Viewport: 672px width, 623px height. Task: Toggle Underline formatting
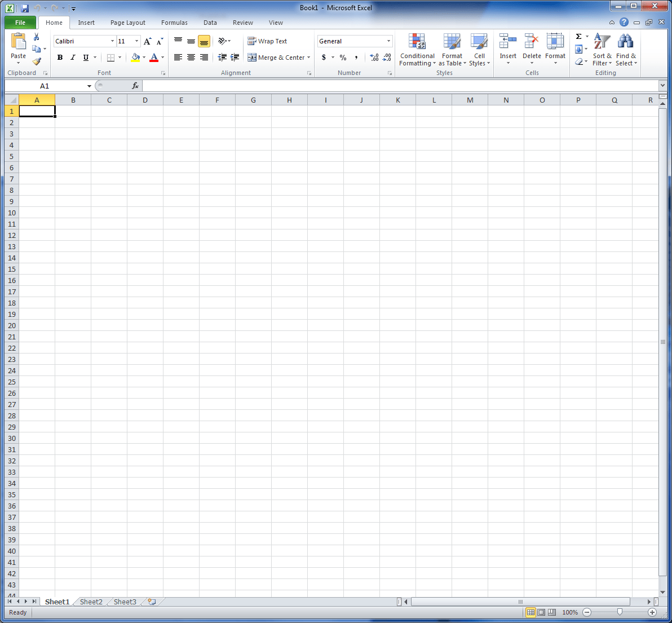86,58
